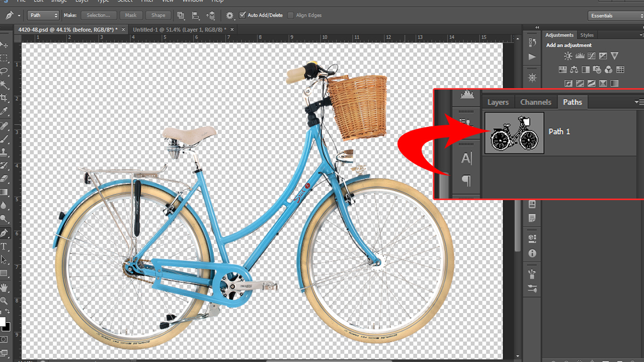Open the Info panel icon

pos(532,253)
